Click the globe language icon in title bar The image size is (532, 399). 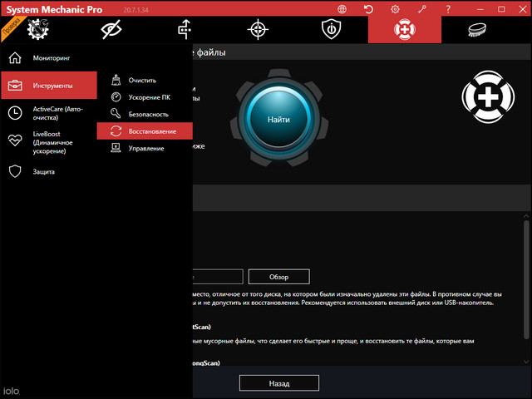342,8
